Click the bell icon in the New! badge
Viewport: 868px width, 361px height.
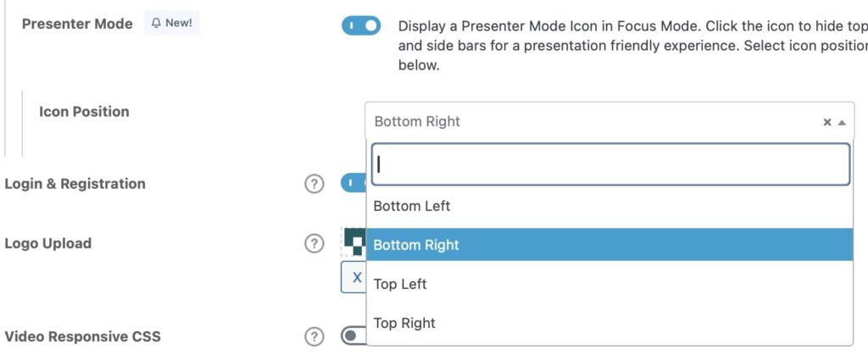(156, 23)
